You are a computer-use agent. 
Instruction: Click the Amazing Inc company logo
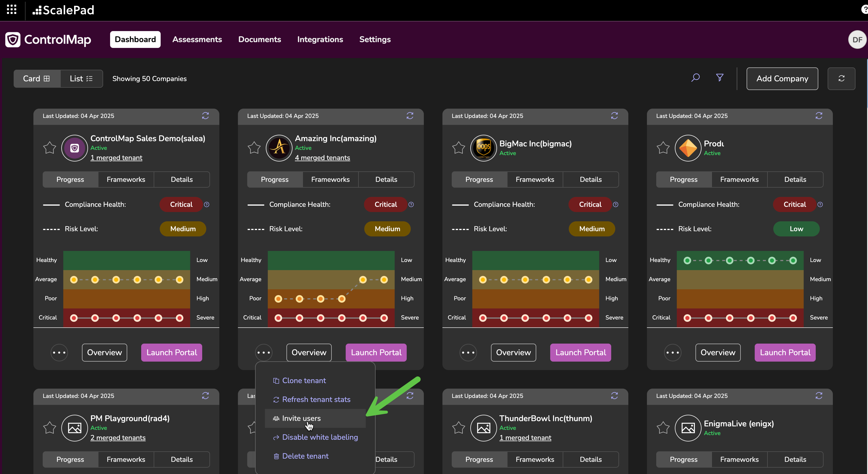coord(279,148)
